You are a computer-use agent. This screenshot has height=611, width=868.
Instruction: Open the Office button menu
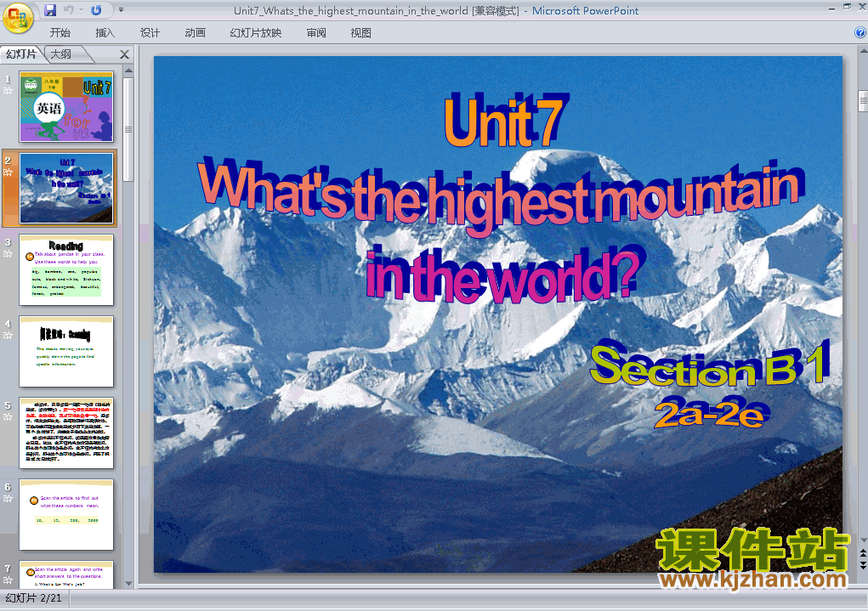coord(18,18)
